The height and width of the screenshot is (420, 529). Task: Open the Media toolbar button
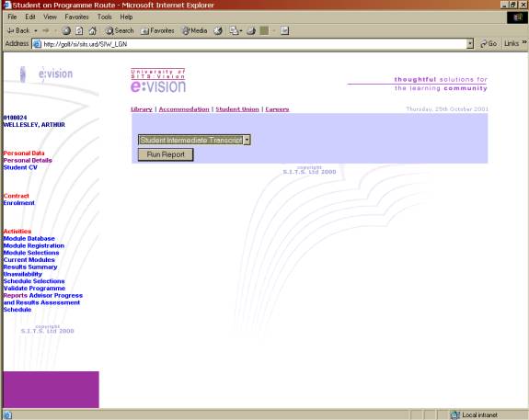[195, 30]
